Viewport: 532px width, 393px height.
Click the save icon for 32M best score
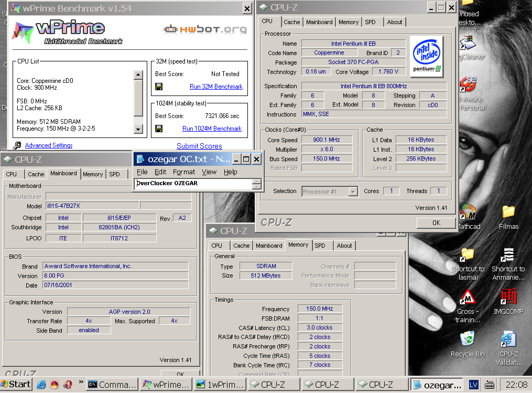[x=158, y=87]
